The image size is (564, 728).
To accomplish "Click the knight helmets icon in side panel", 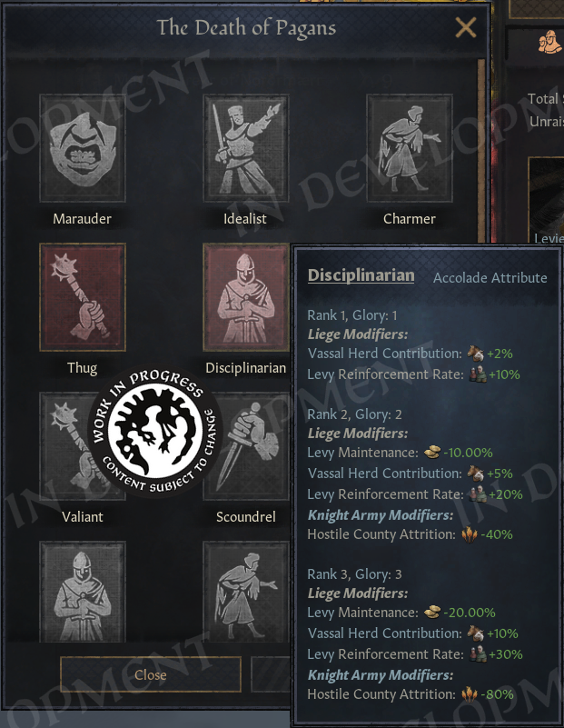I will [549, 42].
